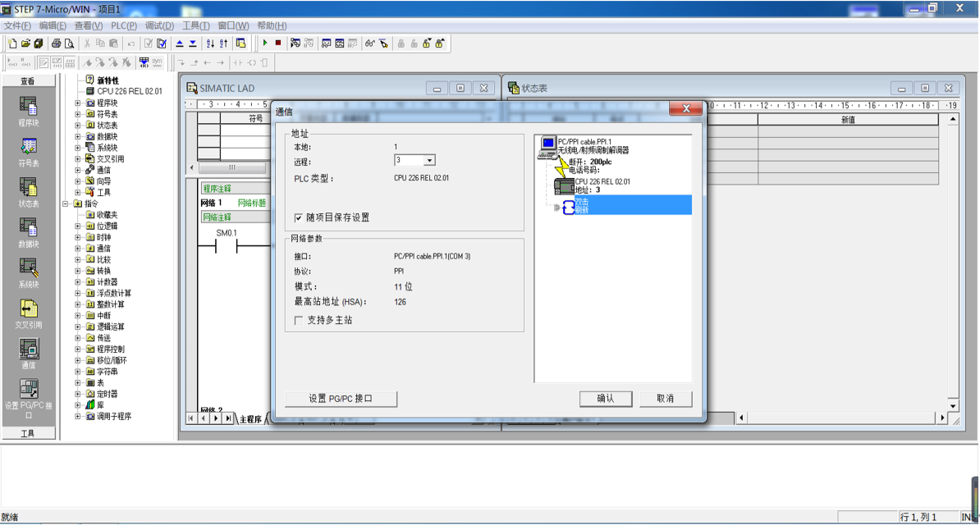Open 系统块 in the 查看 sidebar
This screenshot has width=980, height=525.
click(x=28, y=274)
